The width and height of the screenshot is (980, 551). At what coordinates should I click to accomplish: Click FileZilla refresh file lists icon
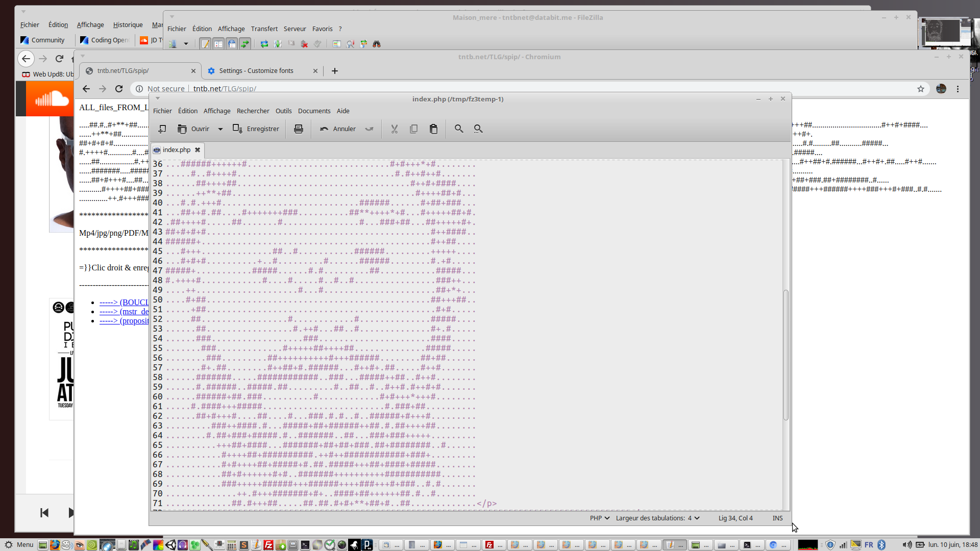click(x=264, y=44)
